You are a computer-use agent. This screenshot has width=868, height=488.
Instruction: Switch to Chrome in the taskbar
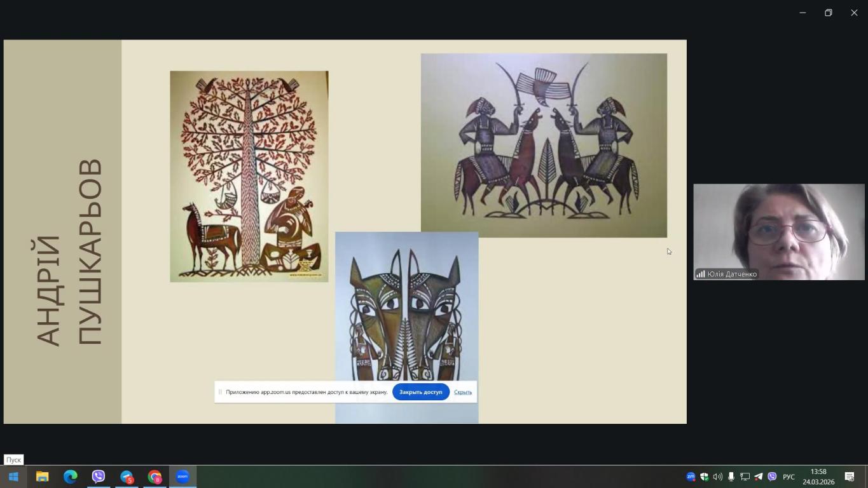155,477
